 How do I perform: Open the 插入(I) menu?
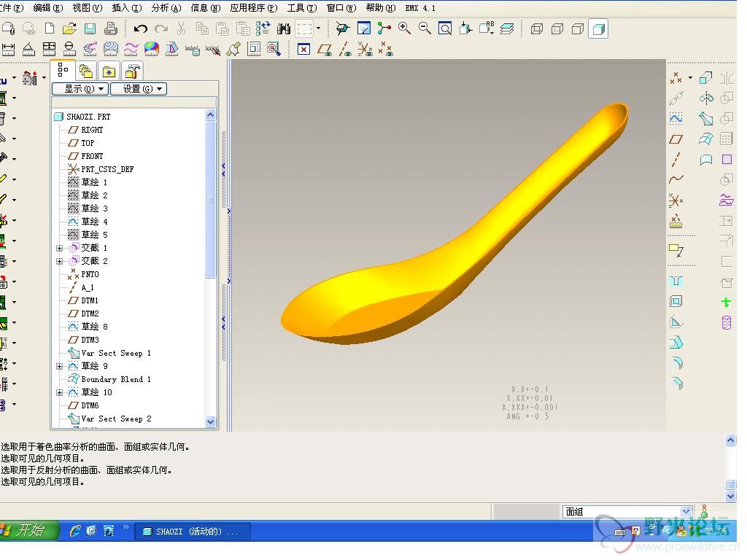(x=127, y=8)
